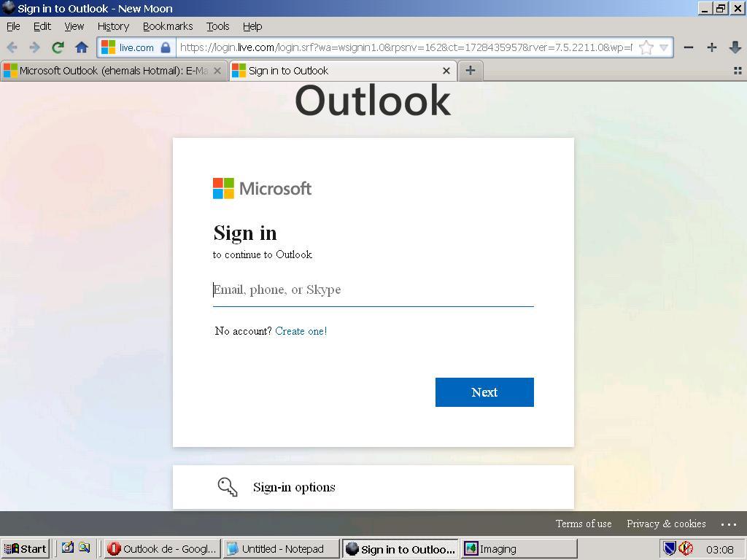Open the Edit menu
Image resolution: width=747 pixels, height=560 pixels.
(x=42, y=26)
